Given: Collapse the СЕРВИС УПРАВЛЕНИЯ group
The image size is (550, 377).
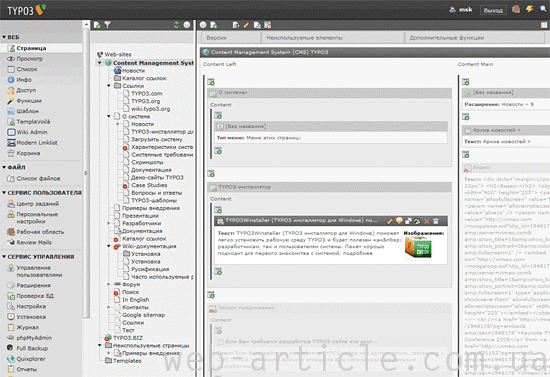Looking at the screenshot, I should click(x=4, y=256).
